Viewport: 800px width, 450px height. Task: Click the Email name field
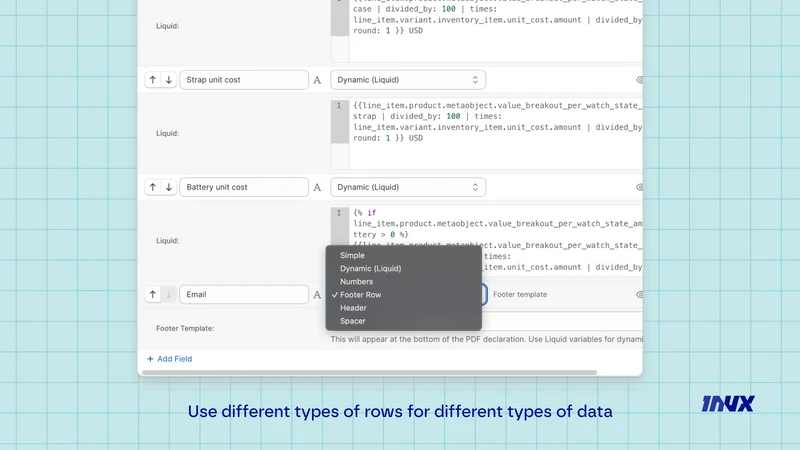pyautogui.click(x=244, y=294)
